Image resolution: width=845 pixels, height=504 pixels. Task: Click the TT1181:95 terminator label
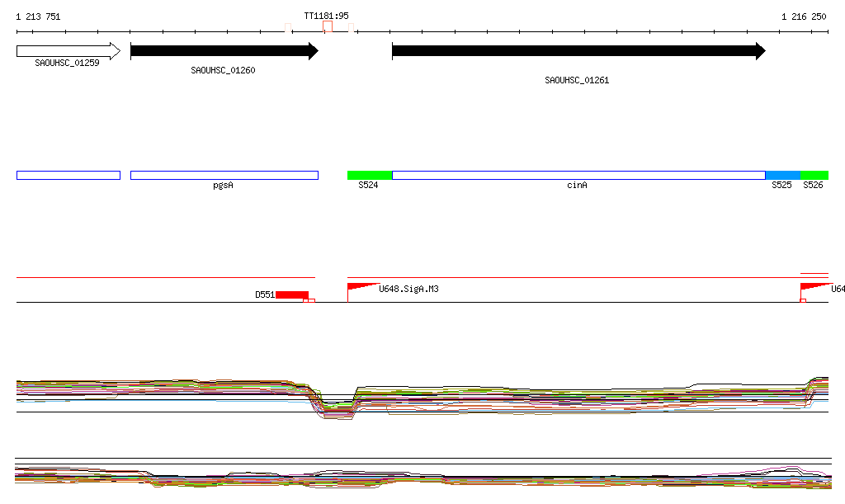(x=326, y=16)
